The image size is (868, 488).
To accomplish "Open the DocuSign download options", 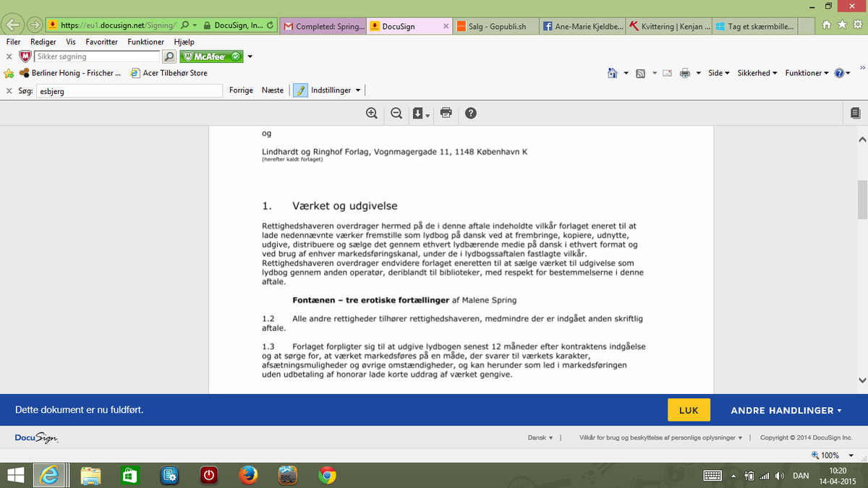I will 420,114.
